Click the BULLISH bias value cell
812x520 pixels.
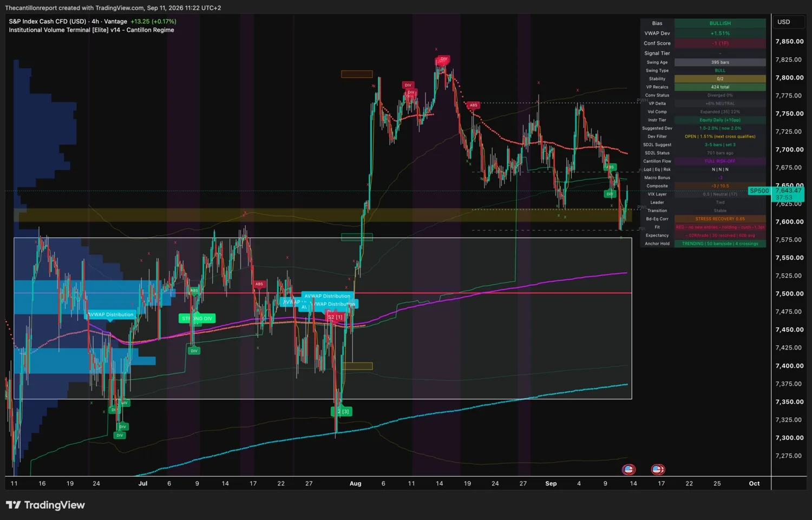point(720,23)
